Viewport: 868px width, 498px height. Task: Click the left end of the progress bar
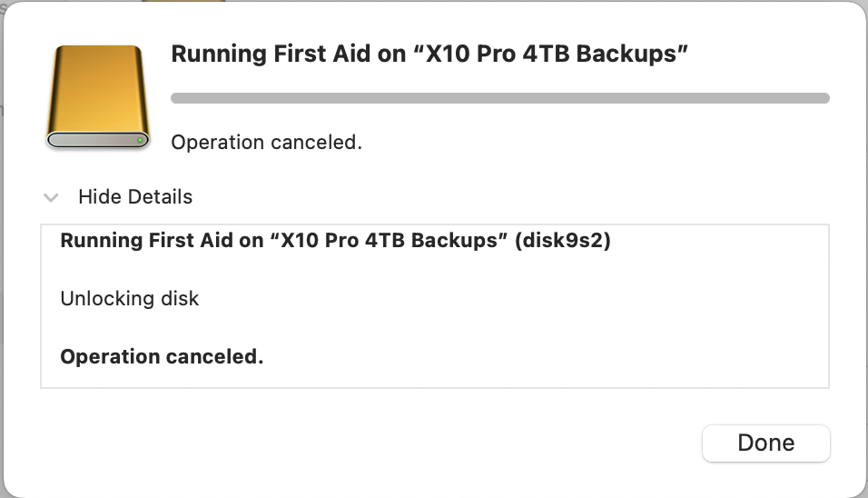pos(177,98)
